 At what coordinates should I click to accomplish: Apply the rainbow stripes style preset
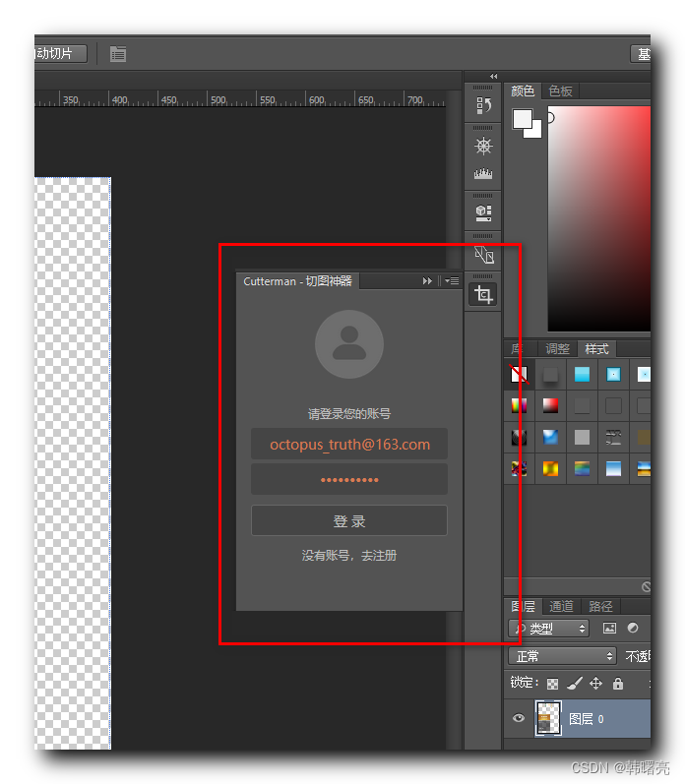pyautogui.click(x=519, y=405)
